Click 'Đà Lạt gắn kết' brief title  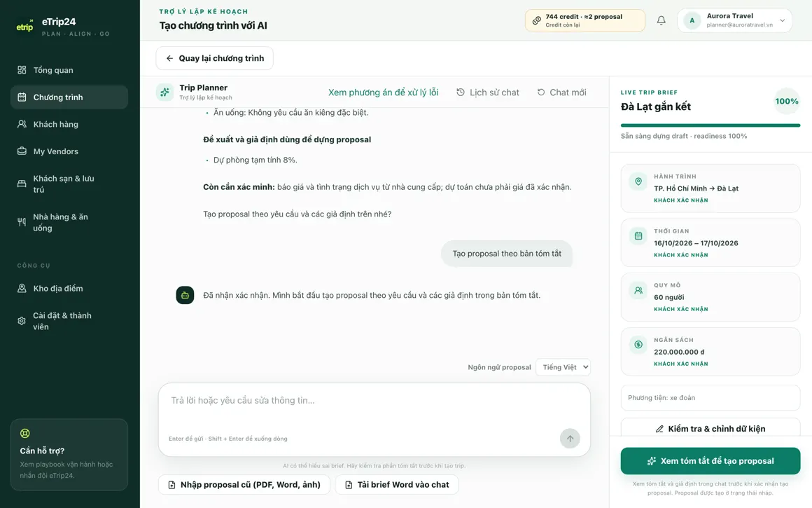pos(656,107)
